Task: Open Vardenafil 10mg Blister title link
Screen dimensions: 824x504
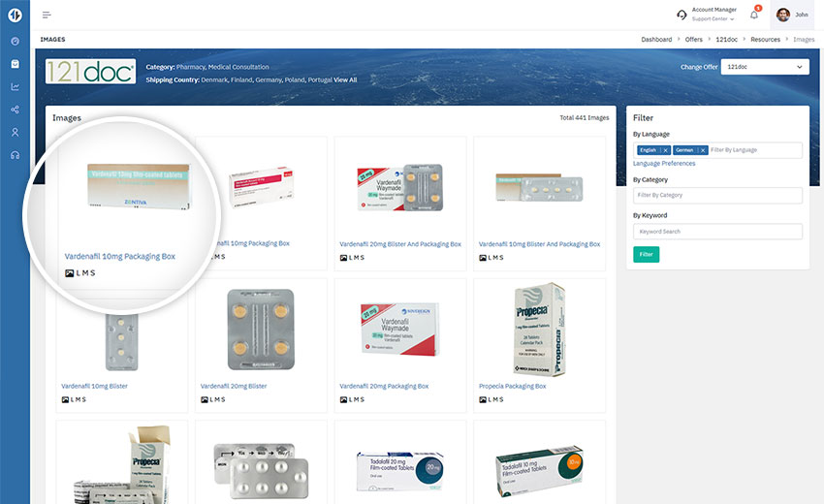Action: coord(94,386)
